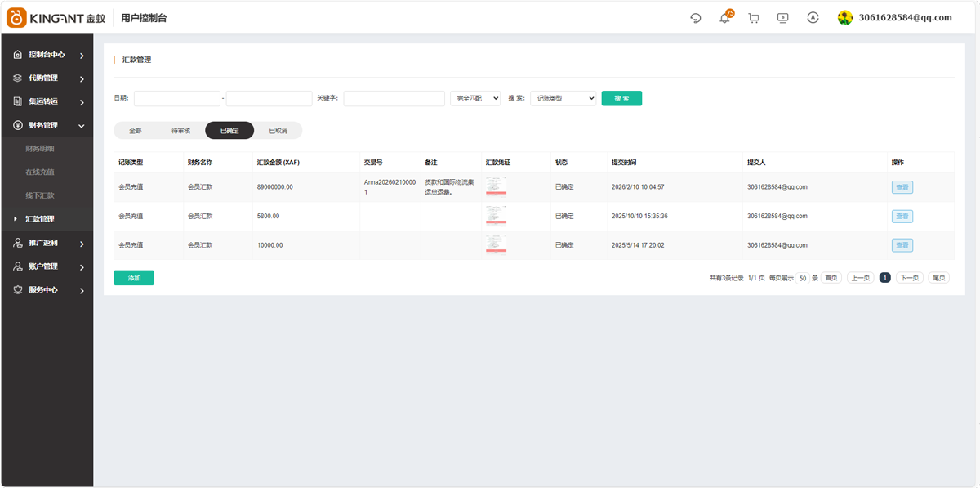Screen dimensions: 980x488
Task: Switch to the 已取消 tab
Action: click(x=278, y=130)
